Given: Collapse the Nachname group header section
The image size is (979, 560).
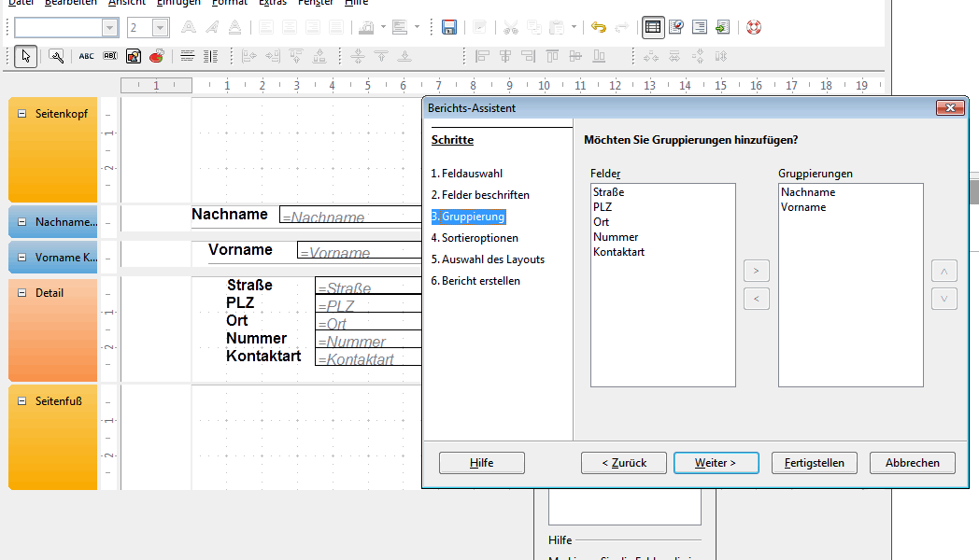Looking at the screenshot, I should point(21,222).
